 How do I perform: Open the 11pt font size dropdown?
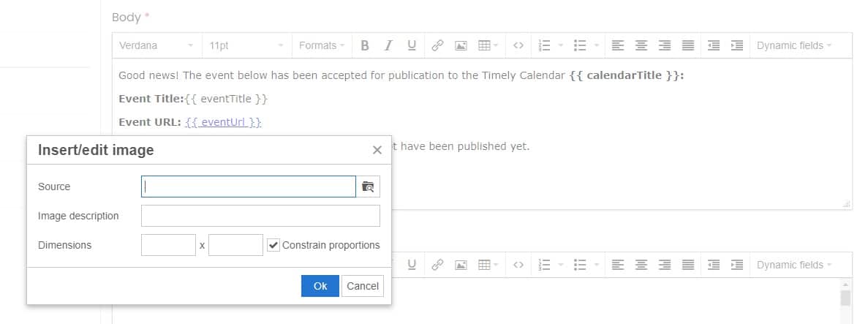pos(246,45)
